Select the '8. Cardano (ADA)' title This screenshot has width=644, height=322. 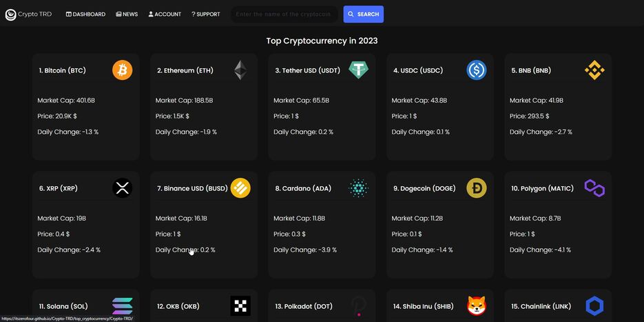pyautogui.click(x=303, y=189)
